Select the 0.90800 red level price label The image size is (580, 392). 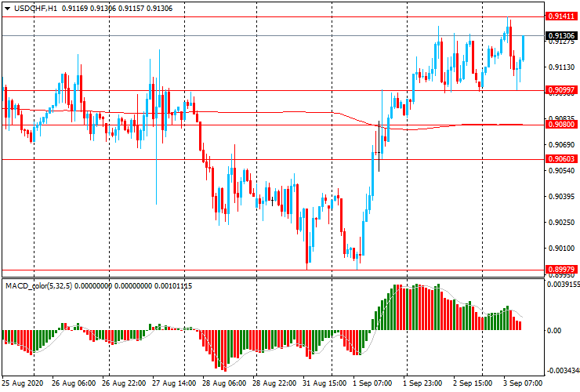[561, 125]
